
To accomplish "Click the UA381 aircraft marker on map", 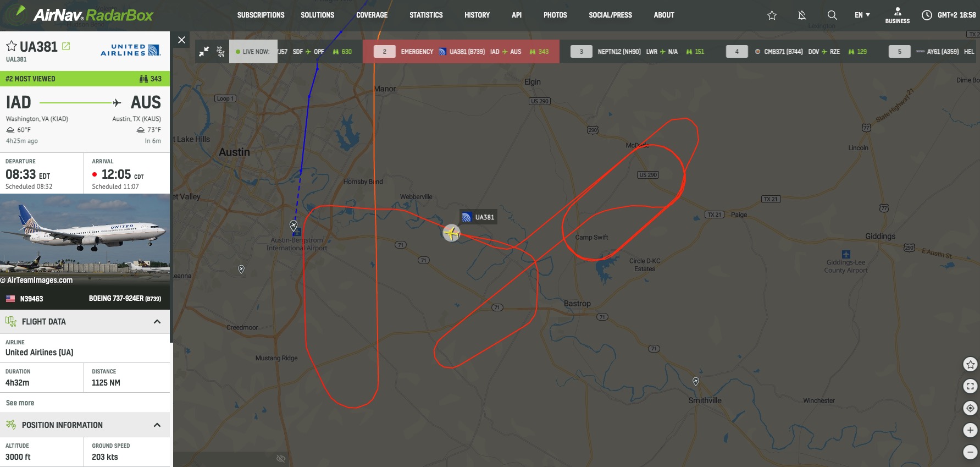I will [x=451, y=233].
